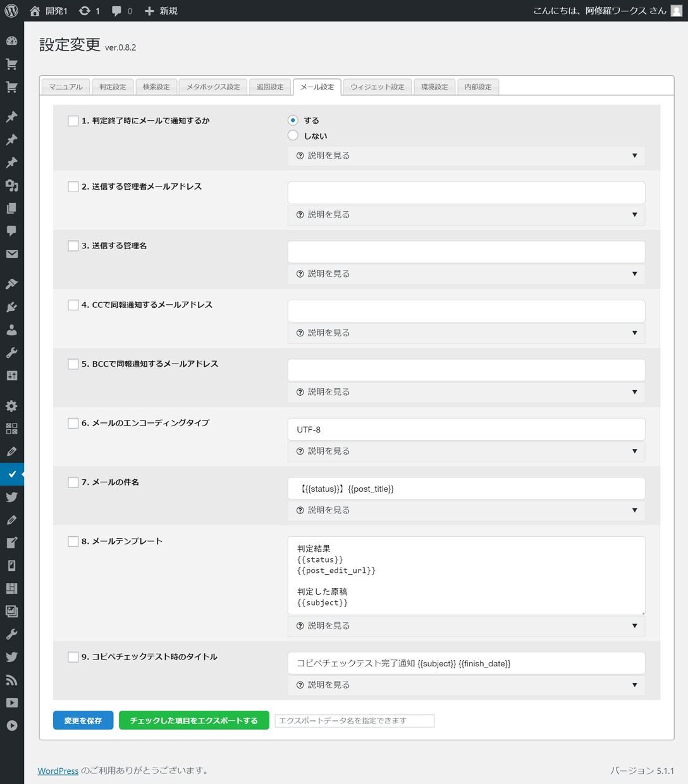Check the box for 4. CCで同報通知するメールアドレス
This screenshot has width=688, height=784.
tap(73, 305)
